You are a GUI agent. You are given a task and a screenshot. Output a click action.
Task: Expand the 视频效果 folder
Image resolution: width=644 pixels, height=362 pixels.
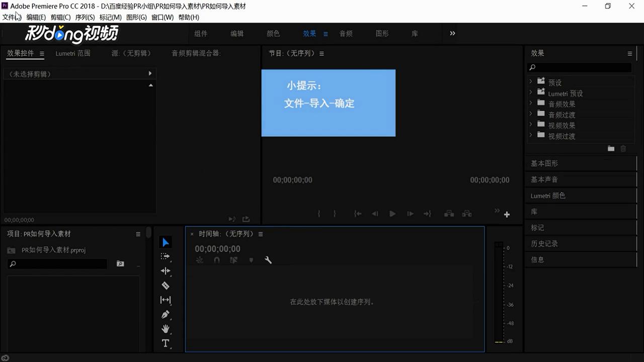tap(530, 124)
